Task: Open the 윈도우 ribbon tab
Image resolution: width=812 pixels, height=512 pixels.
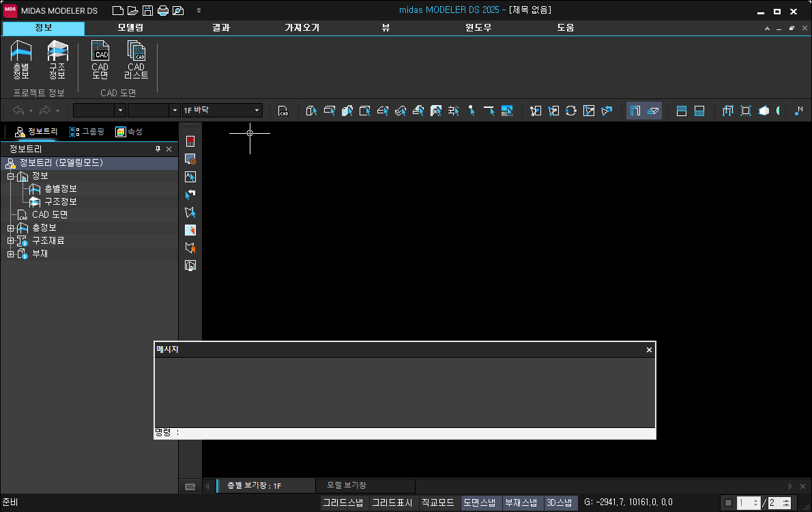Action: point(478,28)
